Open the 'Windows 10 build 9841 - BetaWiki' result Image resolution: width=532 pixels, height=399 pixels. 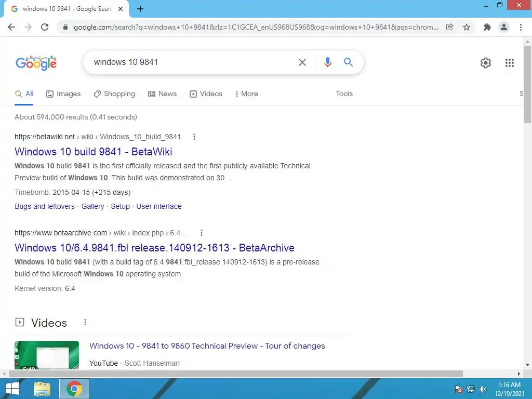(x=94, y=152)
